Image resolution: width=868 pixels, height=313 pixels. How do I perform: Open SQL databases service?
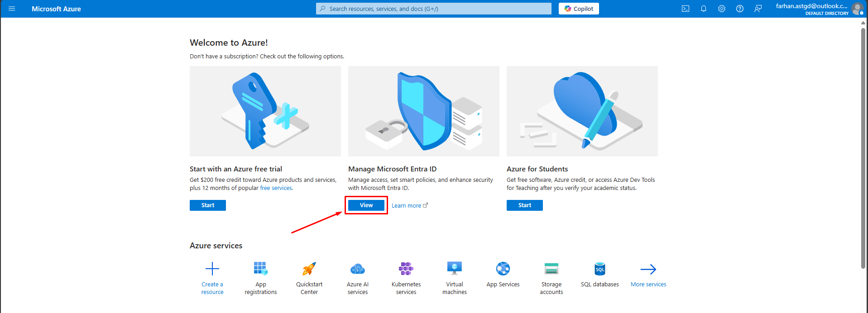[x=599, y=269]
